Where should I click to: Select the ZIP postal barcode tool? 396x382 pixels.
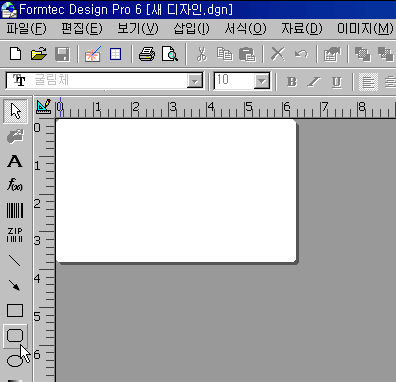coord(15,235)
